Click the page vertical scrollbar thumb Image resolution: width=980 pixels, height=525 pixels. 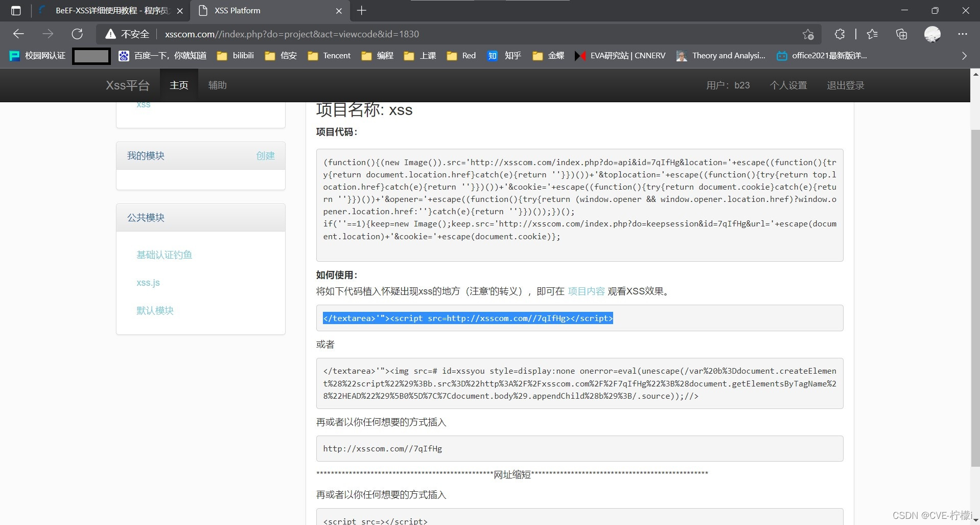coord(975,298)
